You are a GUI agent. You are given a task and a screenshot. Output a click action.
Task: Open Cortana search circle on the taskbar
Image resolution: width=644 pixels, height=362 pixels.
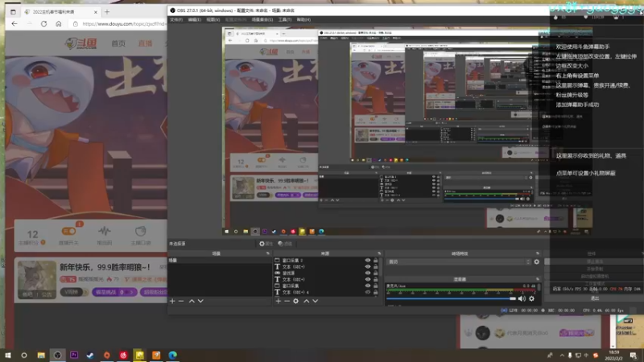tap(24, 355)
